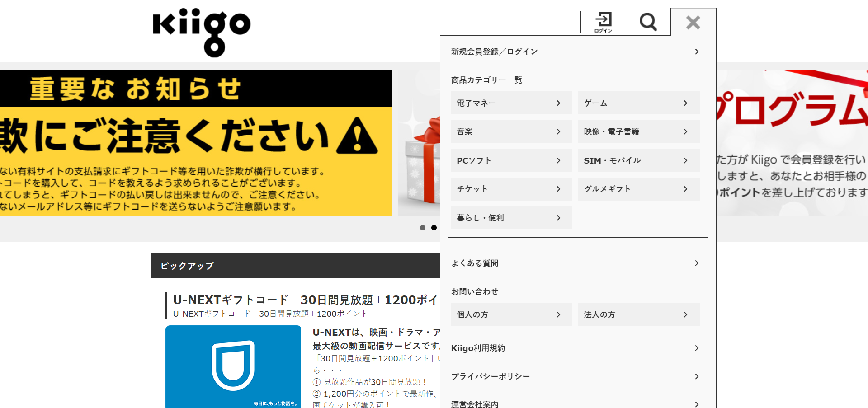Open the U-NEXTギフトコード product heading
The height and width of the screenshot is (408, 868).
coord(306,300)
